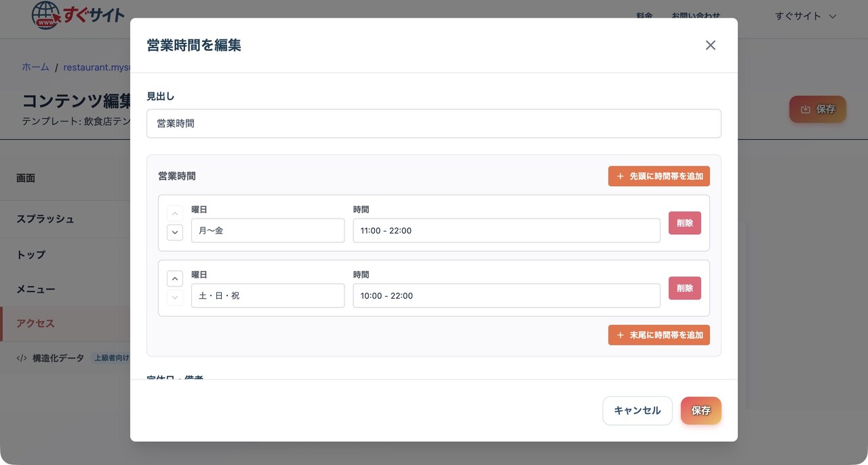Open the ホーム breadcrumb link
868x465 pixels.
35,67
